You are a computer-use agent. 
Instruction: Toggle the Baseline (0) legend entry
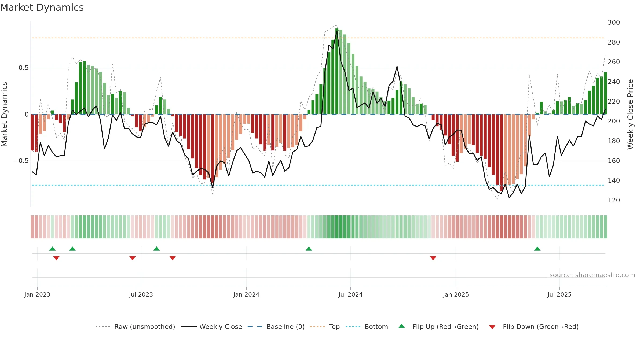tap(276, 327)
